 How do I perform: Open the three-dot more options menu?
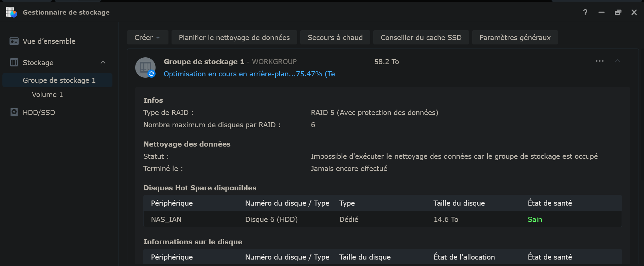(x=600, y=61)
